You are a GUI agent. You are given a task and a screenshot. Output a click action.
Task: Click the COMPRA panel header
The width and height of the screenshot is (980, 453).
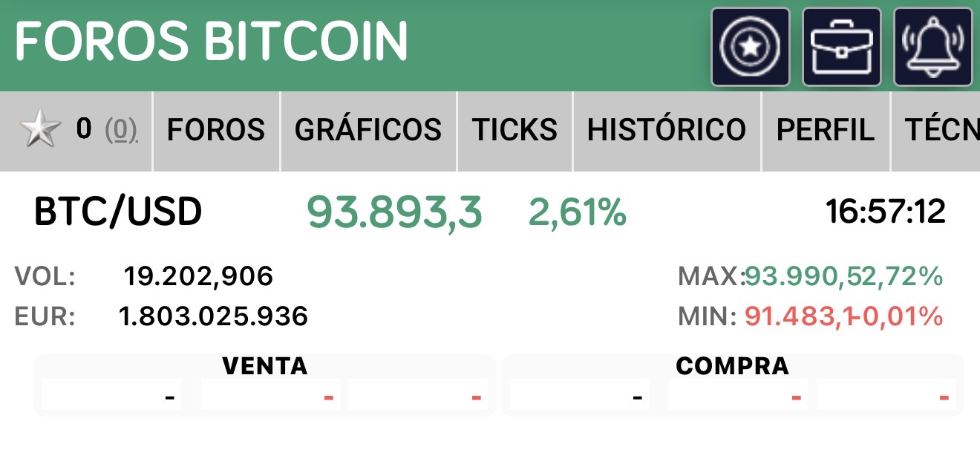(732, 365)
